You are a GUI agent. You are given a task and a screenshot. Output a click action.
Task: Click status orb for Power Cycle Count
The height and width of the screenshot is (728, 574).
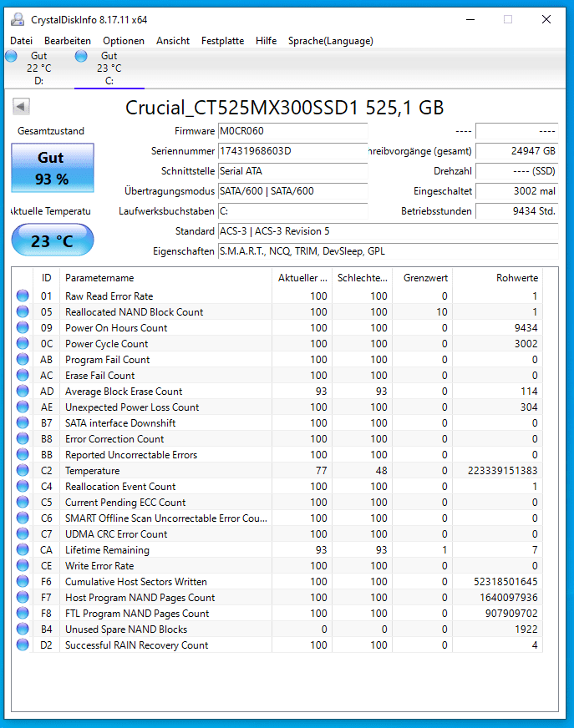(23, 343)
